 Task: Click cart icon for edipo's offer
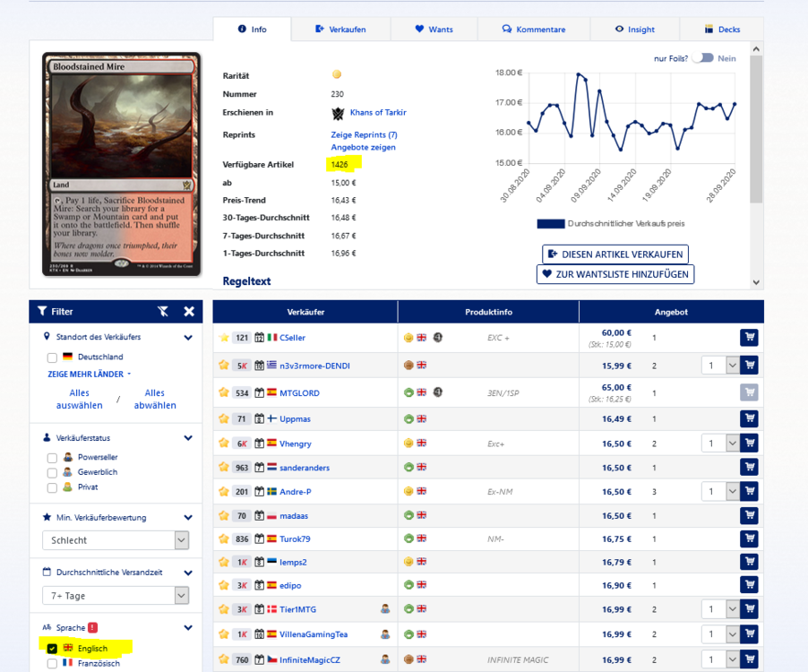(x=749, y=585)
